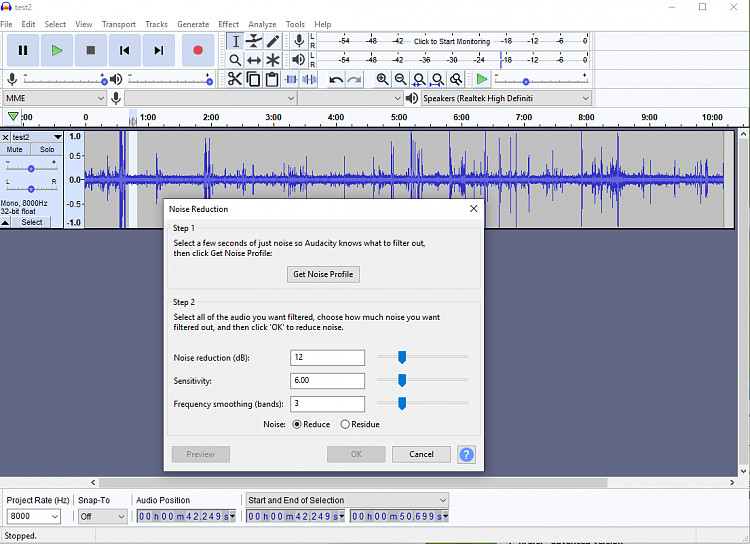Image resolution: width=750 pixels, height=544 pixels.
Task: Click the playback meter speaker icon
Action: (298, 60)
